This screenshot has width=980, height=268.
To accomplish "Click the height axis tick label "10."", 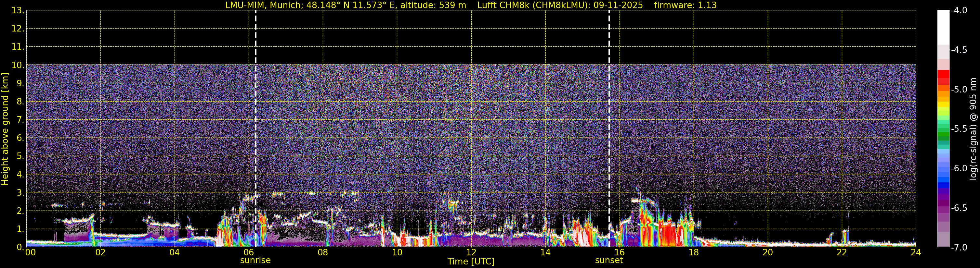I will (x=18, y=65).
